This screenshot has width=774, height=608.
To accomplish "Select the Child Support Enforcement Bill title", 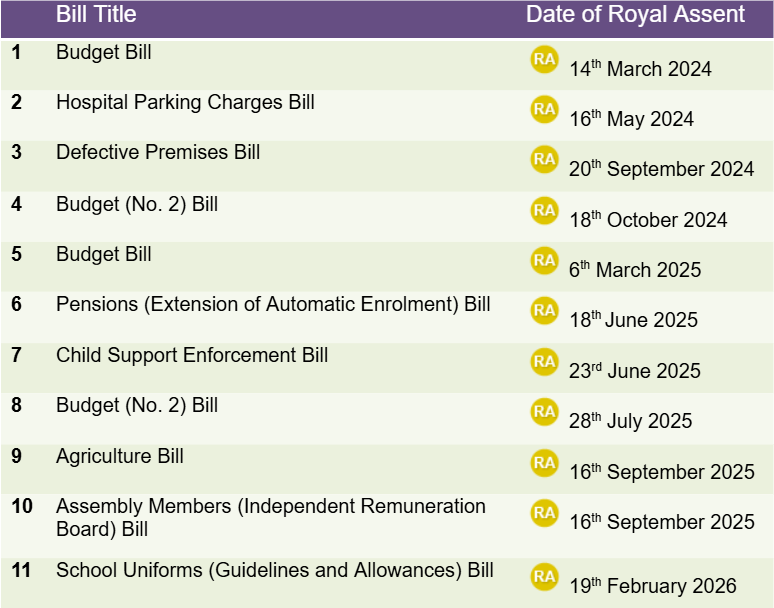I will click(192, 355).
